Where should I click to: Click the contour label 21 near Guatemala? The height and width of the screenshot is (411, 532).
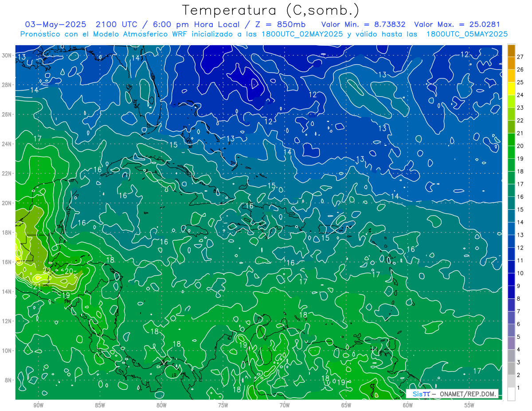(x=37, y=286)
